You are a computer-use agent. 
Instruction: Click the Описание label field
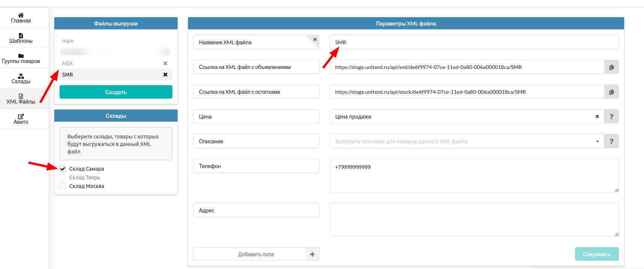coord(256,141)
